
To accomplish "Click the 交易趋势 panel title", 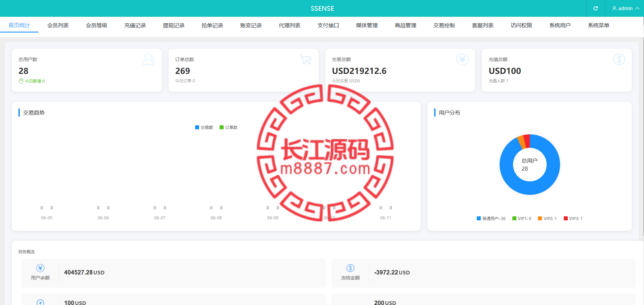I will tap(34, 113).
